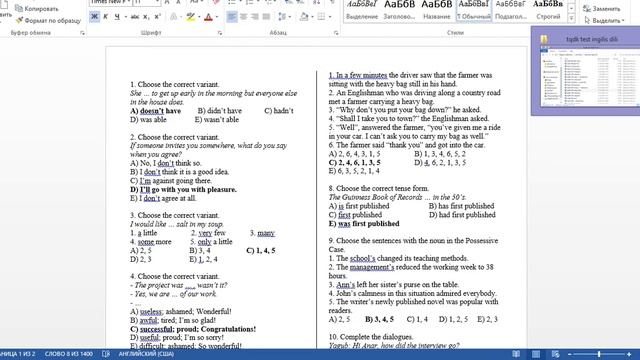Open the Шрифт dialog launcher
The width and height of the screenshot is (640, 360).
point(220,33)
